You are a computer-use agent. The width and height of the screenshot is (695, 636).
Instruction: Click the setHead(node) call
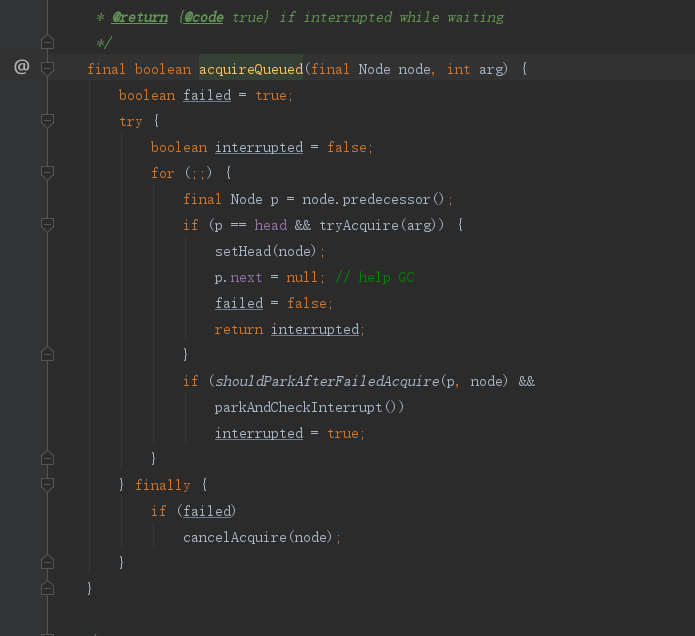point(266,251)
